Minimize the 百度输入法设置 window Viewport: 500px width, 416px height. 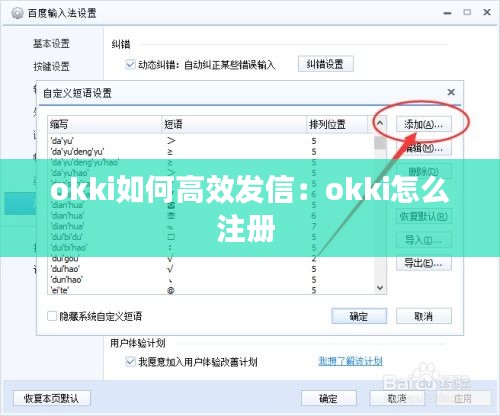click(447, 13)
